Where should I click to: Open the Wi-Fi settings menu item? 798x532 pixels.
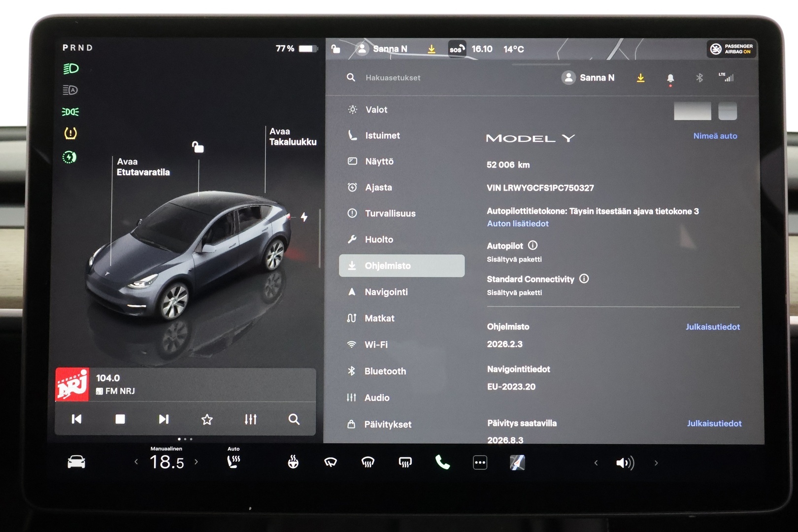tap(376, 345)
